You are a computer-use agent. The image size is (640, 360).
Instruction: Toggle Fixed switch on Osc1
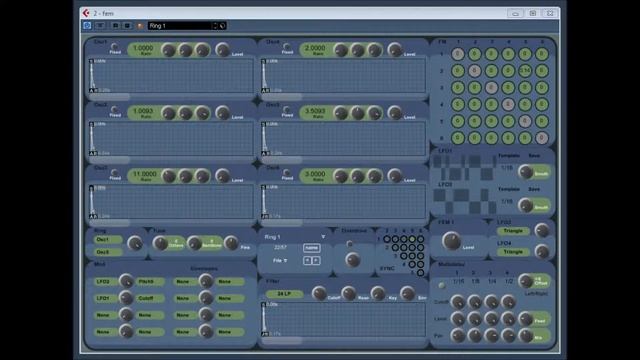tap(114, 47)
